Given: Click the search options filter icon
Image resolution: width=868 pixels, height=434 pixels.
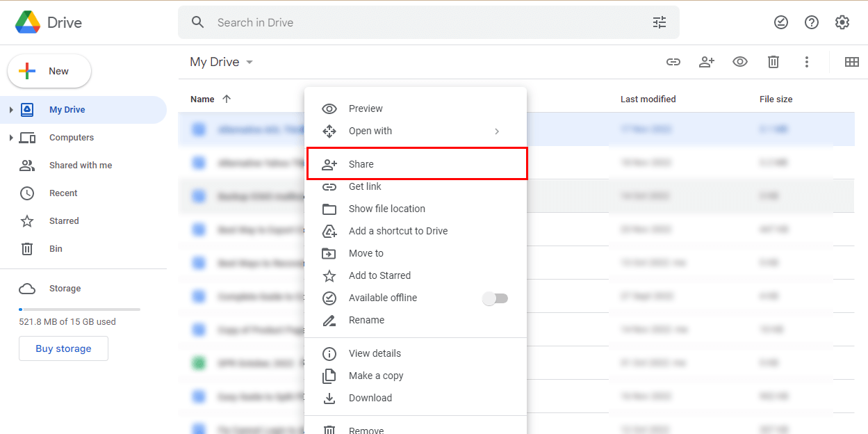Looking at the screenshot, I should coord(660,22).
